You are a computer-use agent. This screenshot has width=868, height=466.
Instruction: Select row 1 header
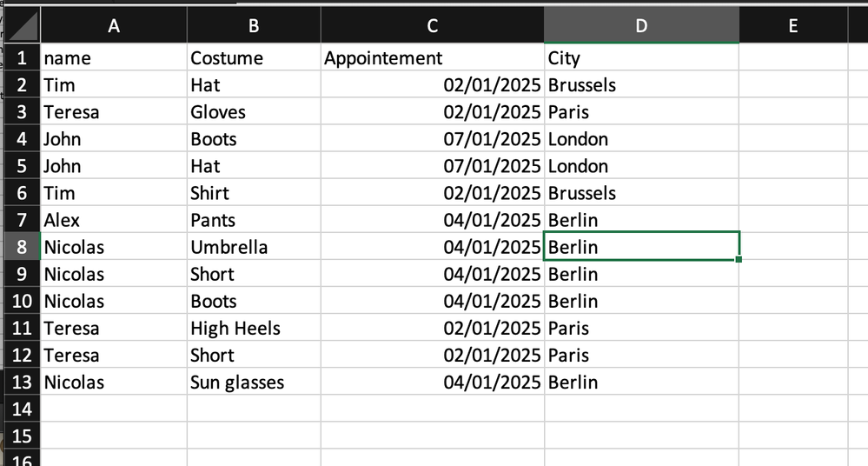coord(21,58)
